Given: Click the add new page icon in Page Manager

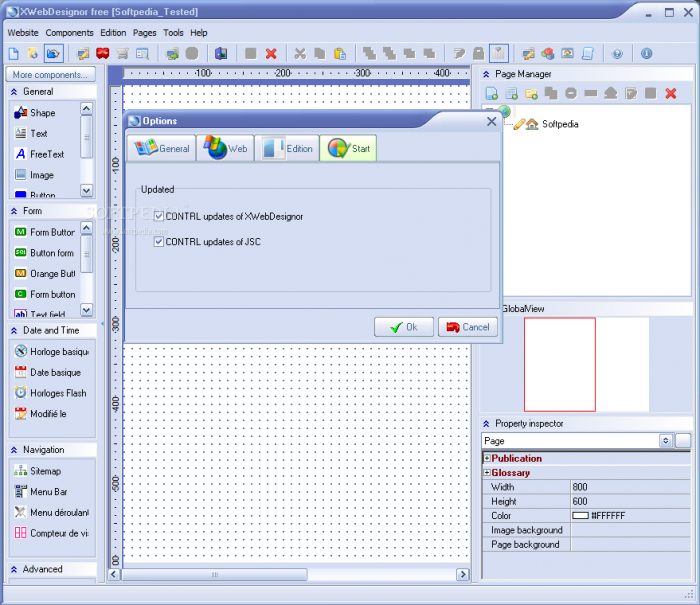Looking at the screenshot, I should [491, 94].
